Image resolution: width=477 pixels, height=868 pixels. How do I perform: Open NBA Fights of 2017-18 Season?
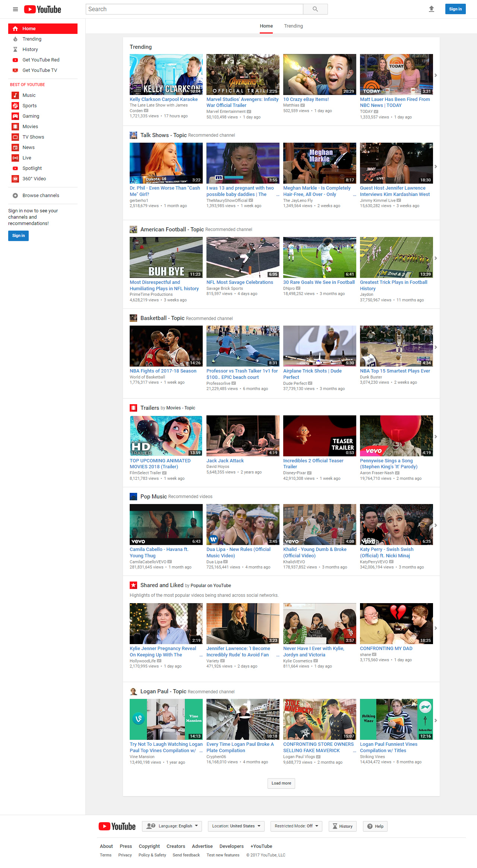click(x=163, y=371)
